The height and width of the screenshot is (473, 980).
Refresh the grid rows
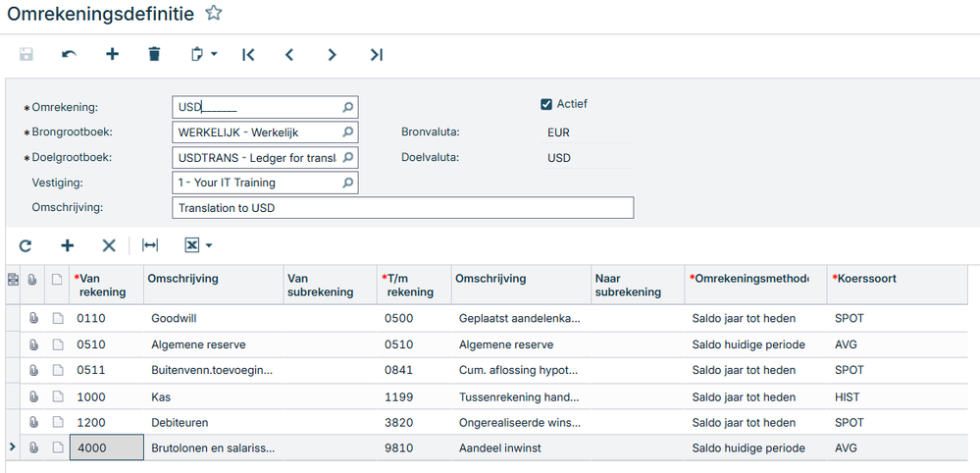[x=26, y=245]
